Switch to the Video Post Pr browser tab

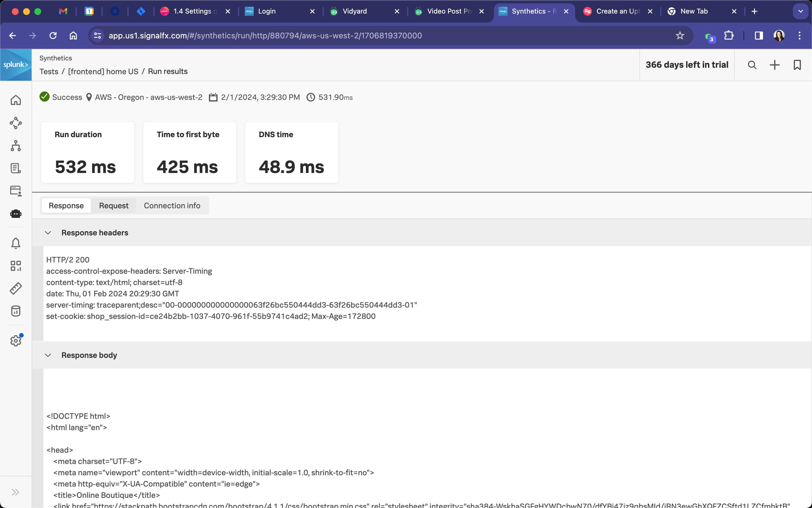coord(449,11)
